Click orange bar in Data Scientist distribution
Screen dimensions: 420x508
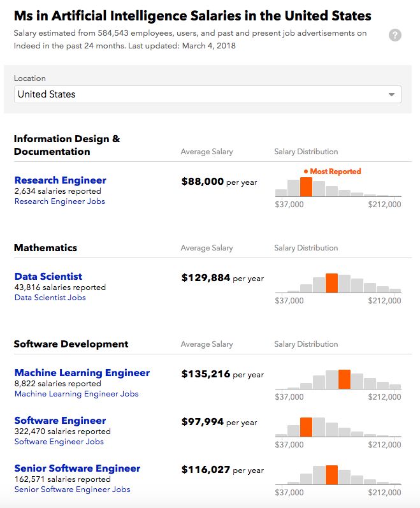click(x=331, y=283)
